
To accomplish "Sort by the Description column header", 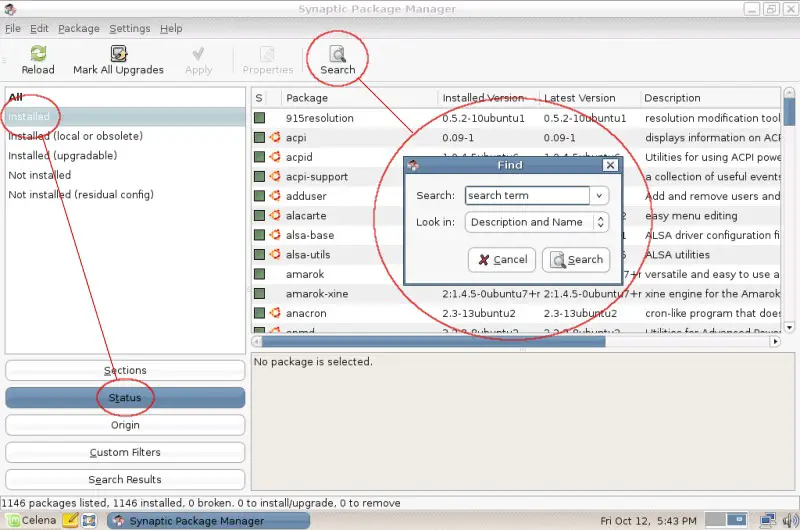I will click(710, 98).
